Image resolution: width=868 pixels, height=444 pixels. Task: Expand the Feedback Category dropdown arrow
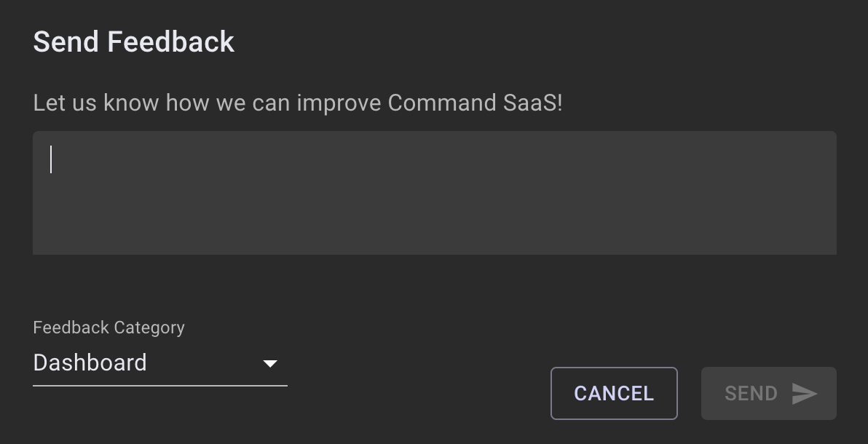(x=270, y=363)
